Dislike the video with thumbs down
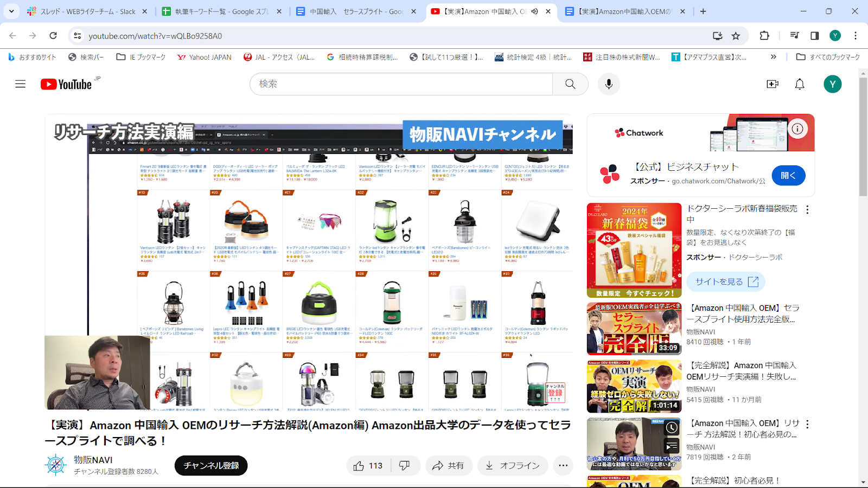 coord(405,466)
